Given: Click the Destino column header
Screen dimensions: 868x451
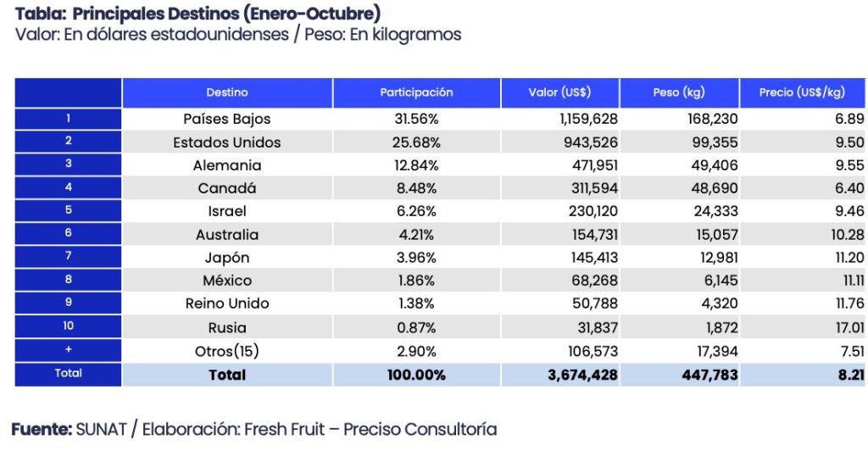Looking at the screenshot, I should point(227,92).
